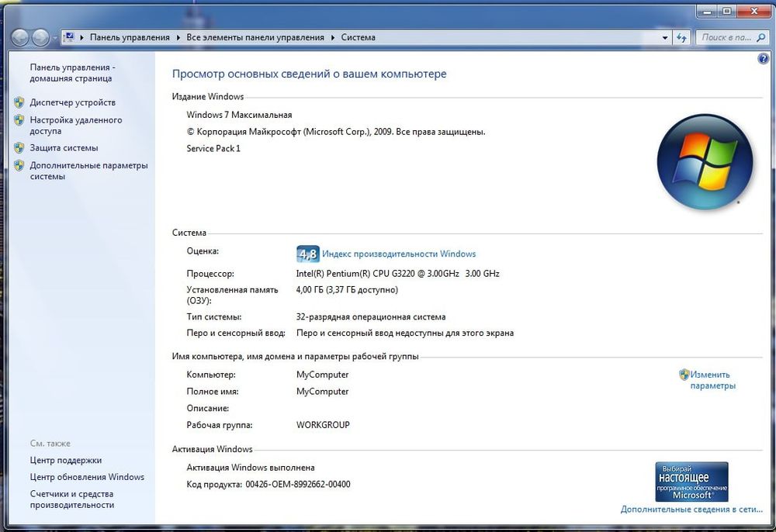Click the Windows logo orb image
This screenshot has height=532, width=776.
tap(705, 162)
